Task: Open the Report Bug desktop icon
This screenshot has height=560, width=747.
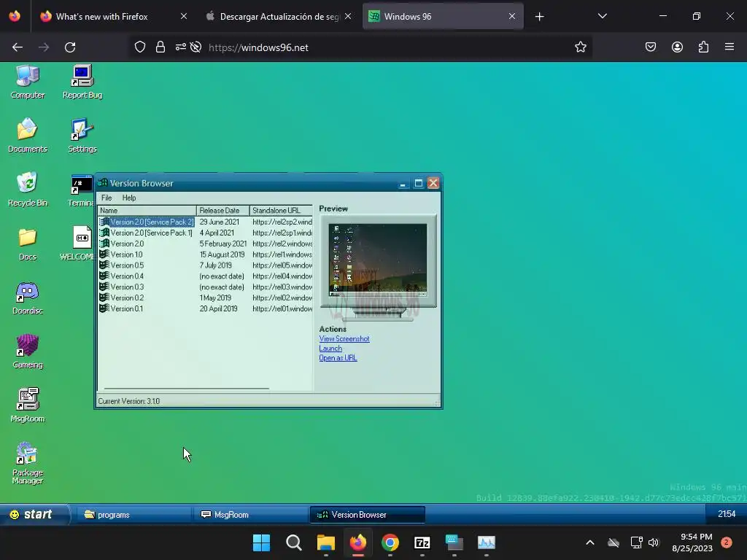Action: tap(82, 82)
